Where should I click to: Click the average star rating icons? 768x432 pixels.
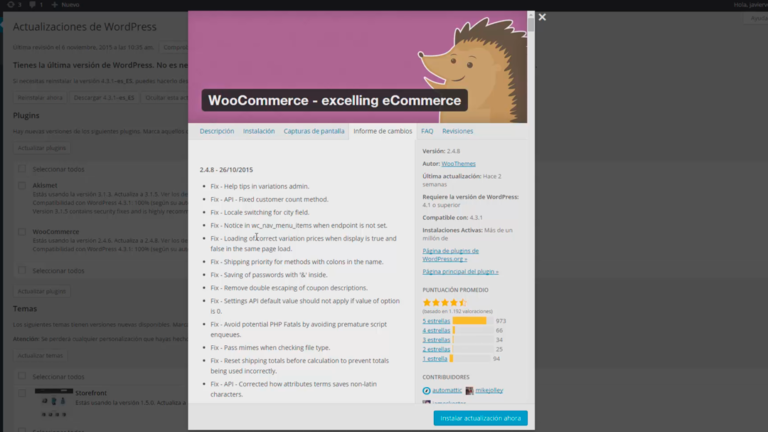click(x=444, y=302)
